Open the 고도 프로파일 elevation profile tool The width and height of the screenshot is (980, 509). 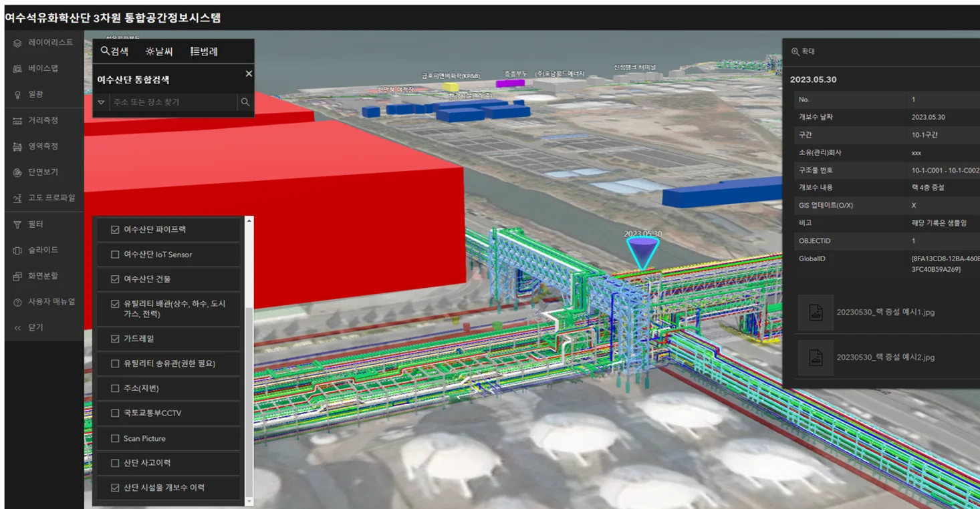(x=18, y=198)
